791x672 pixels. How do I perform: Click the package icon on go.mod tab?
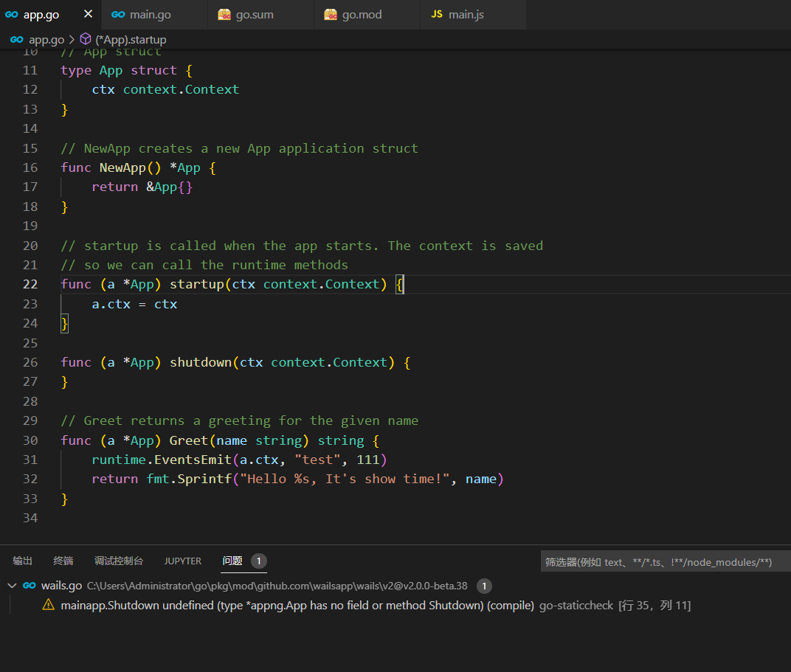coord(330,14)
